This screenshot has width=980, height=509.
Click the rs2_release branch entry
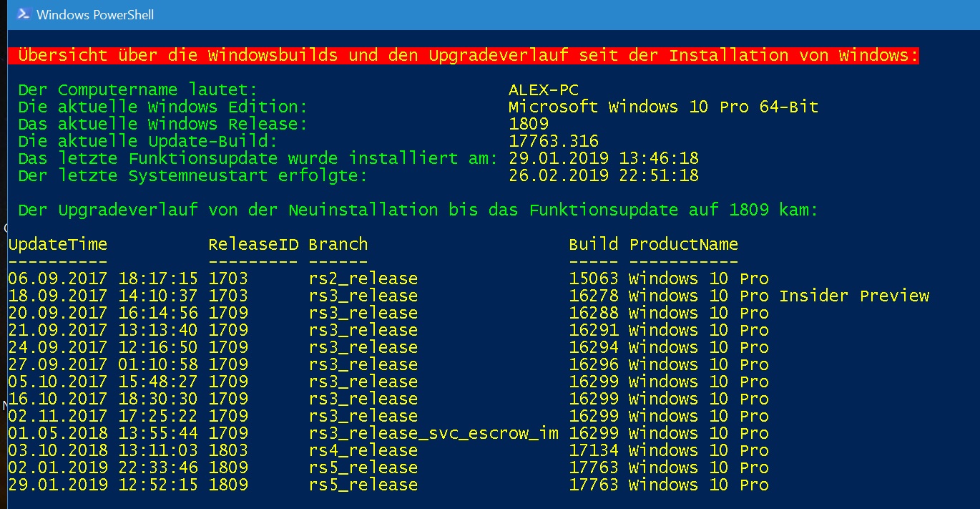[x=363, y=278]
